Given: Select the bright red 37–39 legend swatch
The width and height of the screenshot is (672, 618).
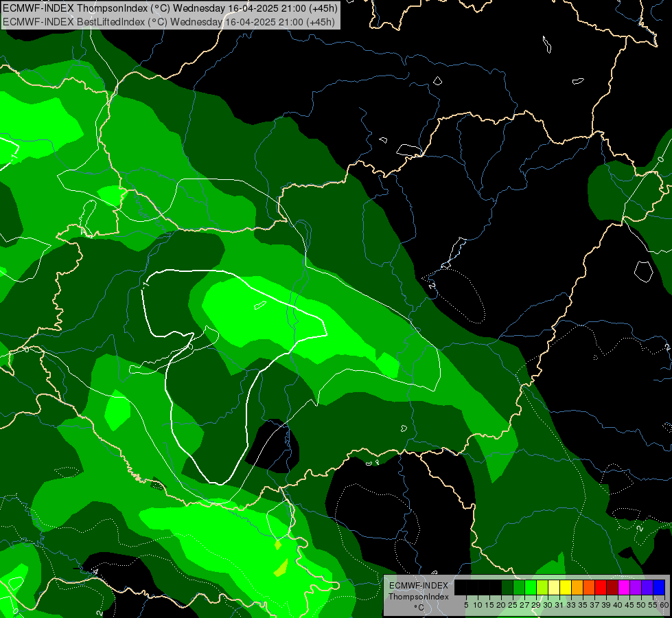Looking at the screenshot, I should click(x=601, y=587).
